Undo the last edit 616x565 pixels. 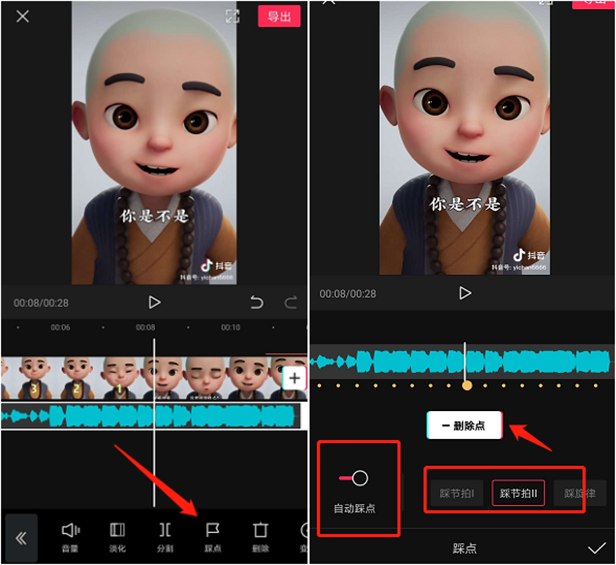coord(257,302)
